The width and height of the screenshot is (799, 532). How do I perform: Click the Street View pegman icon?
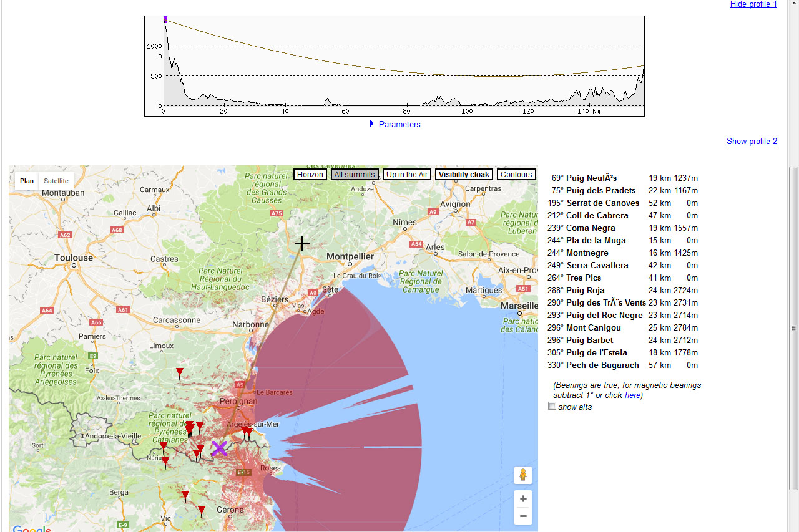(523, 475)
